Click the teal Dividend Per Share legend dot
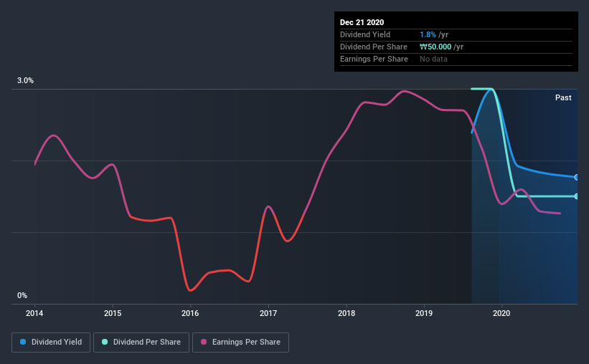 (105, 342)
